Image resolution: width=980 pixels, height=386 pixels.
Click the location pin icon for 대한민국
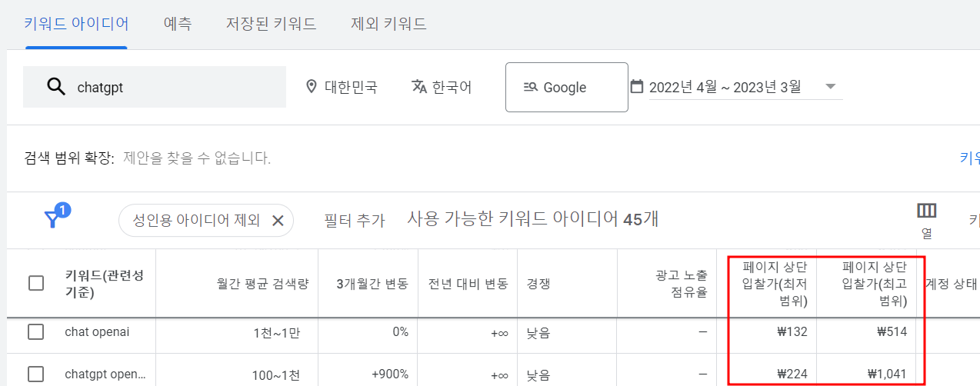pyautogui.click(x=312, y=86)
